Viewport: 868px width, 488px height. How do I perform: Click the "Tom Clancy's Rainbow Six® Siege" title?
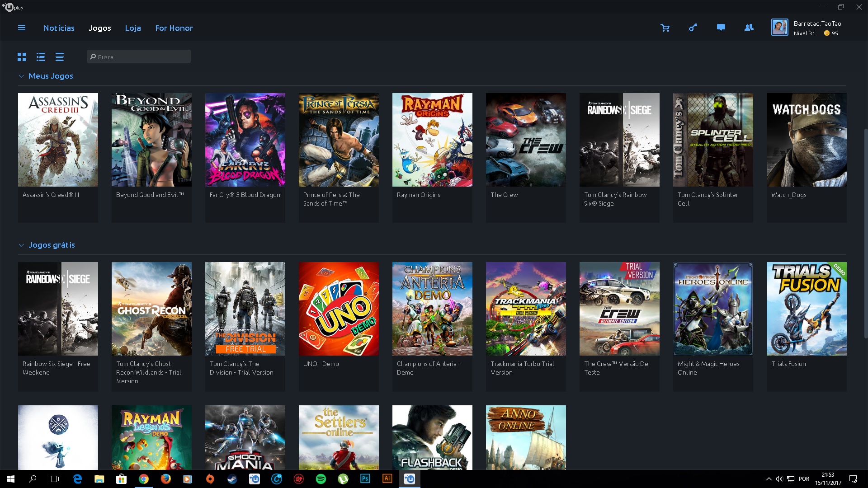[x=615, y=199]
